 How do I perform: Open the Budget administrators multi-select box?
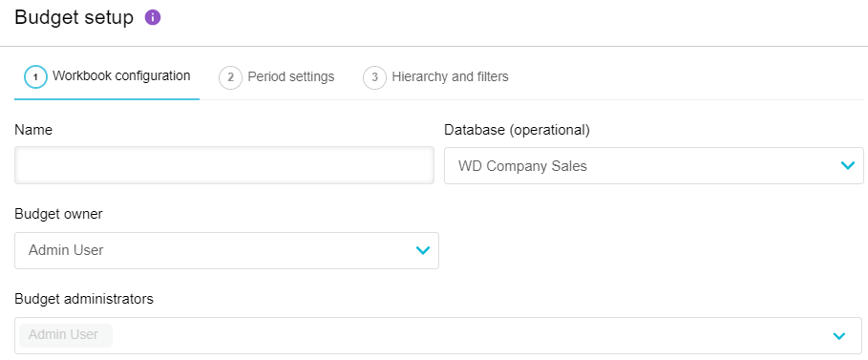point(438,335)
